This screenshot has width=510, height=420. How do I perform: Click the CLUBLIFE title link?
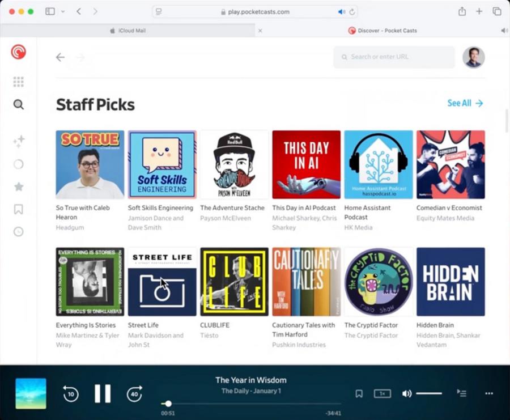pyautogui.click(x=215, y=325)
